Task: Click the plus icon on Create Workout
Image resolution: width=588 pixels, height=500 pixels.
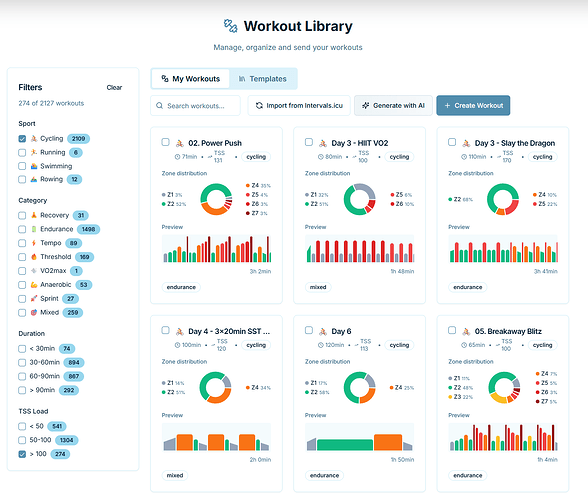Action: [447, 106]
